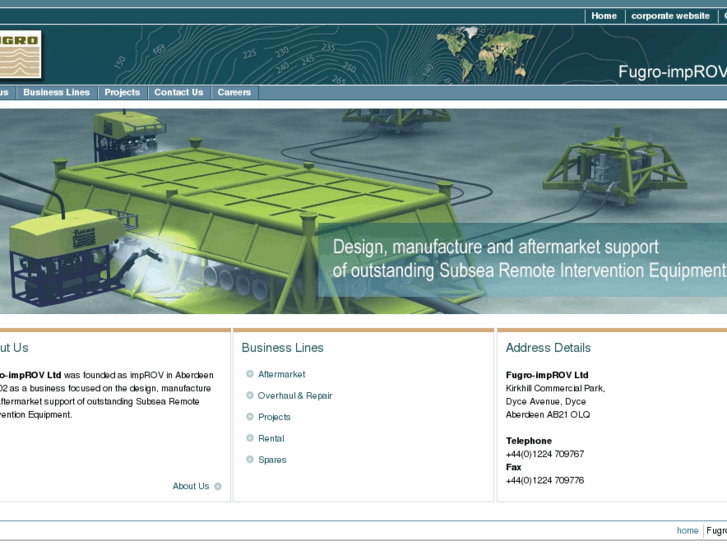727x545 pixels.
Task: Visit the corporate website link
Action: point(670,16)
